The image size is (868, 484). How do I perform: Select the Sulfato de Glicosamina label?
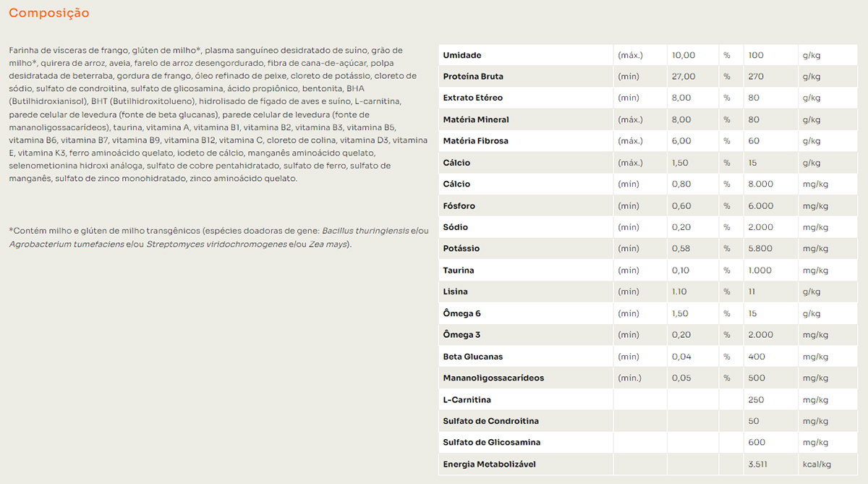[x=491, y=442]
